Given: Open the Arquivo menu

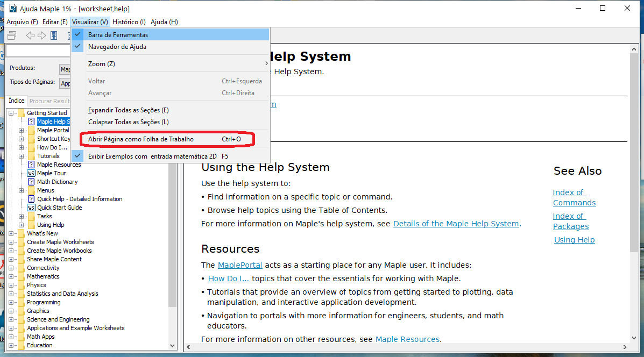Looking at the screenshot, I should 22,22.
